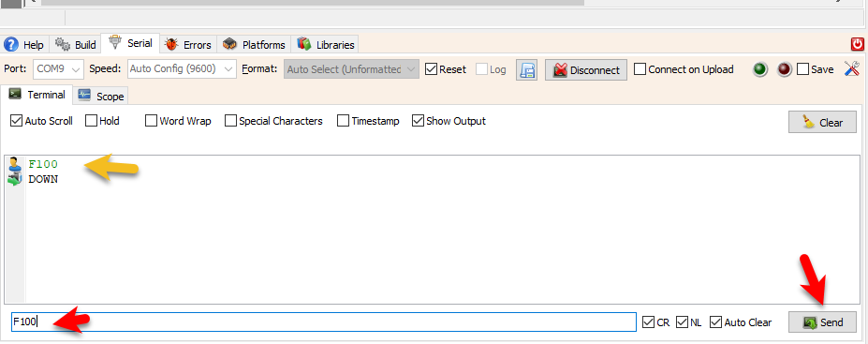The image size is (868, 344).
Task: Click the Clear button
Action: [822, 123]
